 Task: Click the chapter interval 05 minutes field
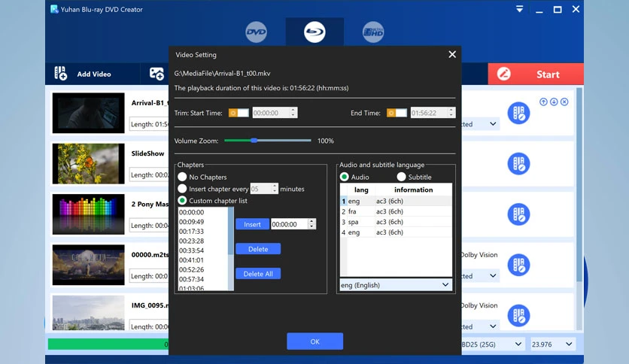(261, 189)
